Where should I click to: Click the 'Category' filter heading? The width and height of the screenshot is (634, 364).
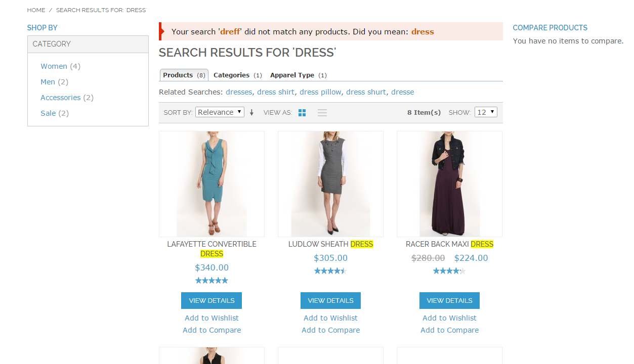tap(52, 44)
